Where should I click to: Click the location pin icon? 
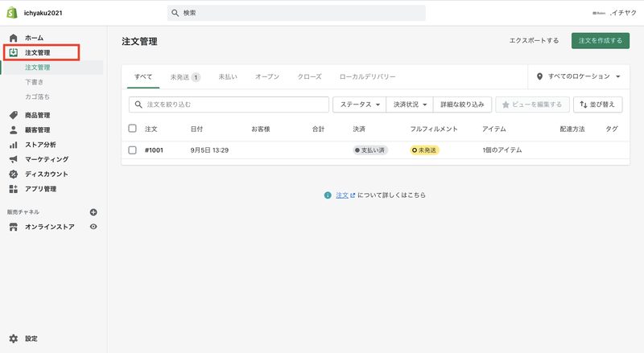(x=539, y=76)
